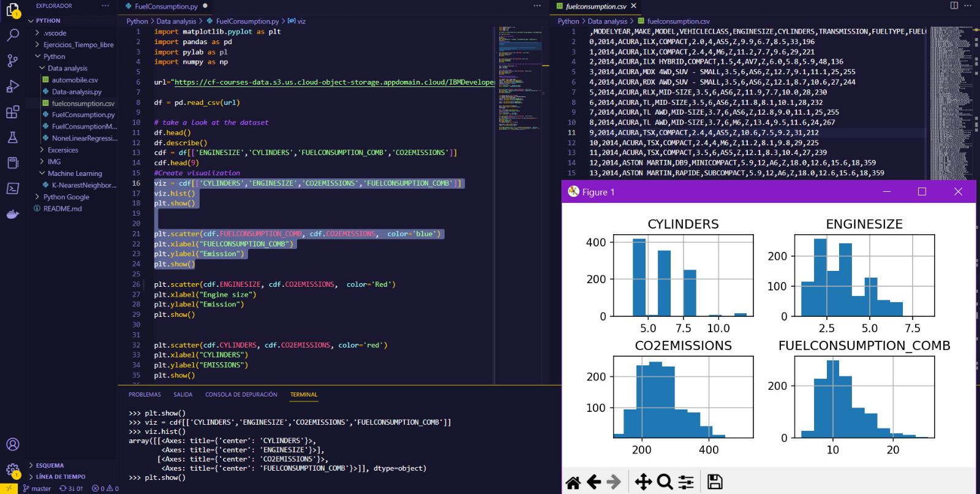Open the Manage gear menu
980x494 pixels.
[12, 470]
